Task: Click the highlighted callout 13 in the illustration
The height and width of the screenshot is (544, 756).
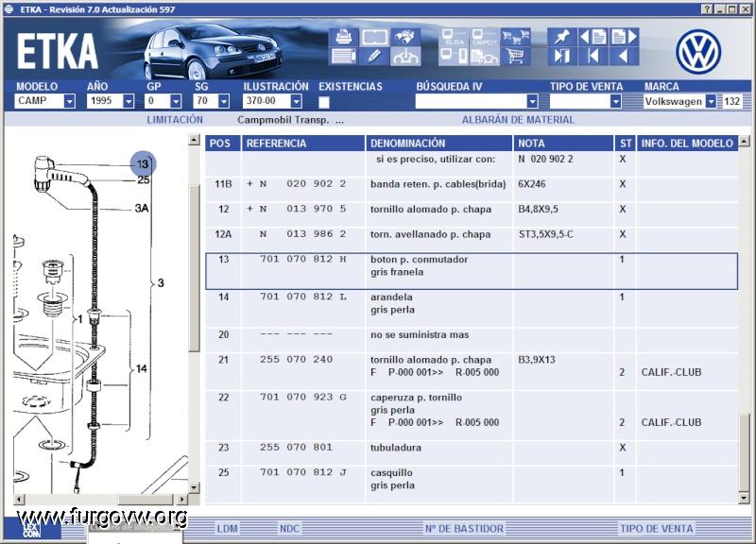Action: coord(143,163)
